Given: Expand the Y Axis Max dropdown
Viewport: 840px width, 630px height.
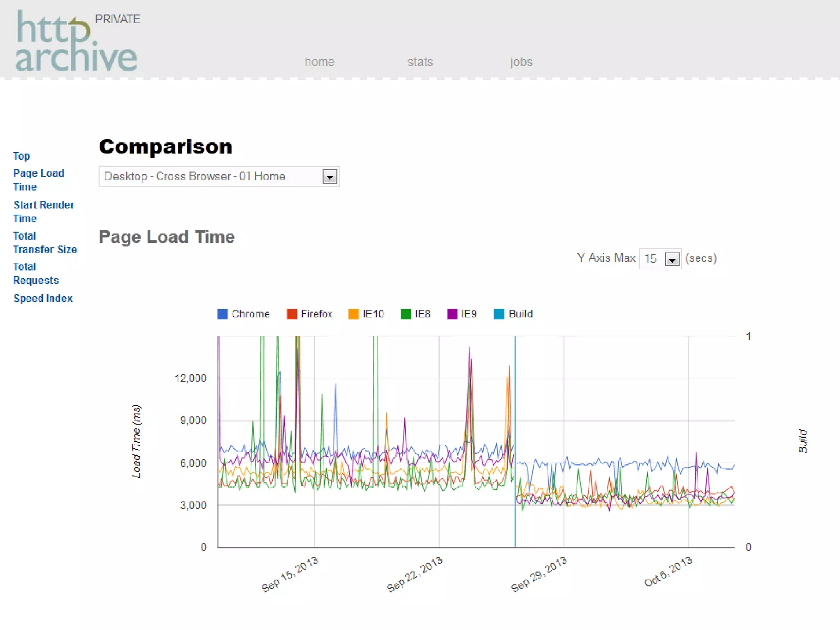Looking at the screenshot, I should pos(660,259).
